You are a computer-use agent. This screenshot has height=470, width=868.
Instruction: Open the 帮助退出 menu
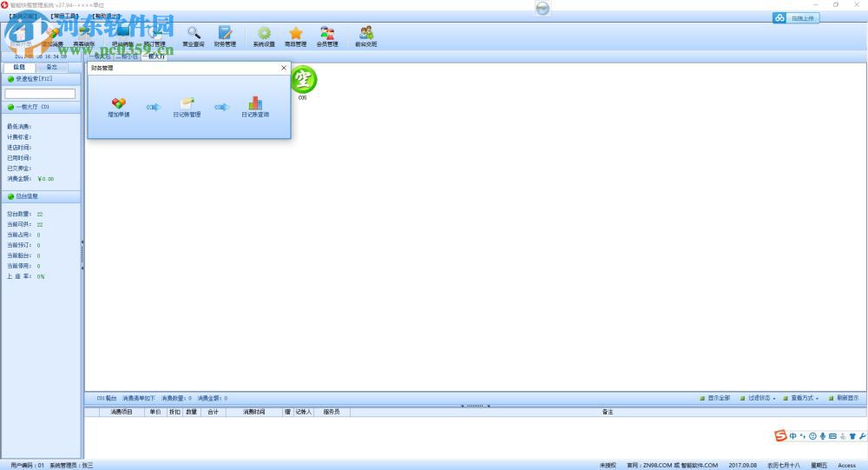coord(106,17)
